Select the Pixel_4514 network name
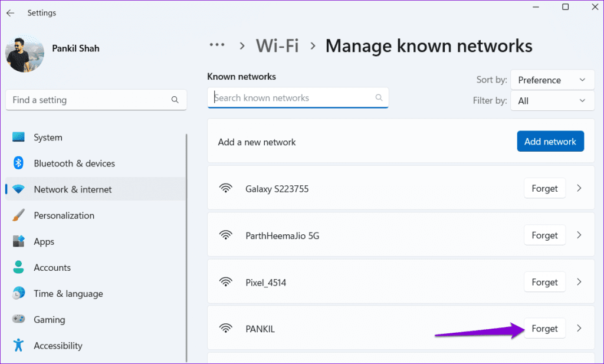Screen dimensions: 604x364 (x=266, y=283)
